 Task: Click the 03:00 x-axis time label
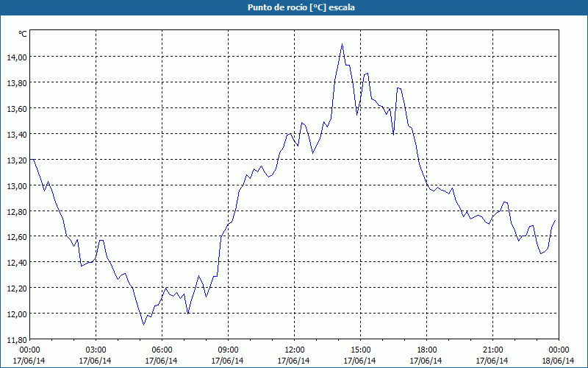coord(96,350)
